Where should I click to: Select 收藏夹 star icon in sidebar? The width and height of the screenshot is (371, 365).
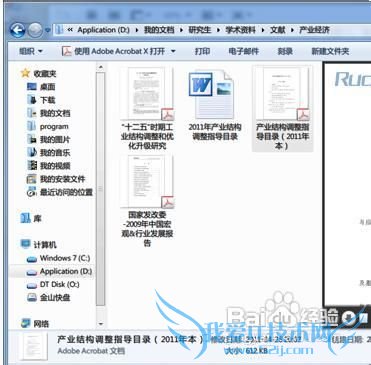tap(25, 73)
